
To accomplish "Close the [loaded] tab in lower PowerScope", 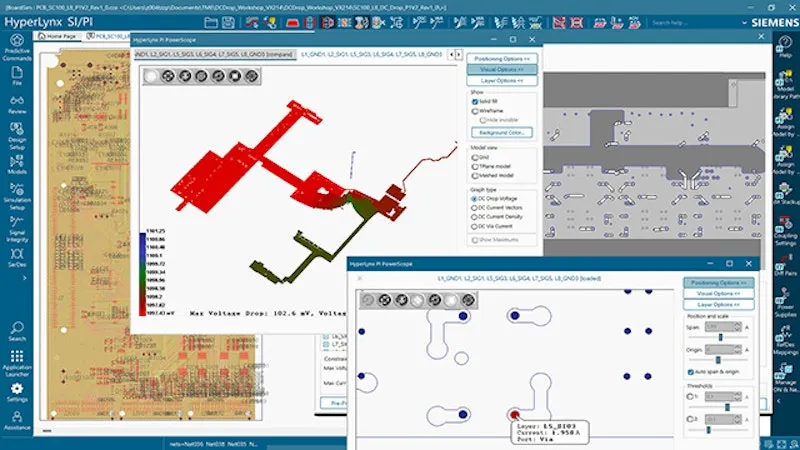I will click(360, 279).
